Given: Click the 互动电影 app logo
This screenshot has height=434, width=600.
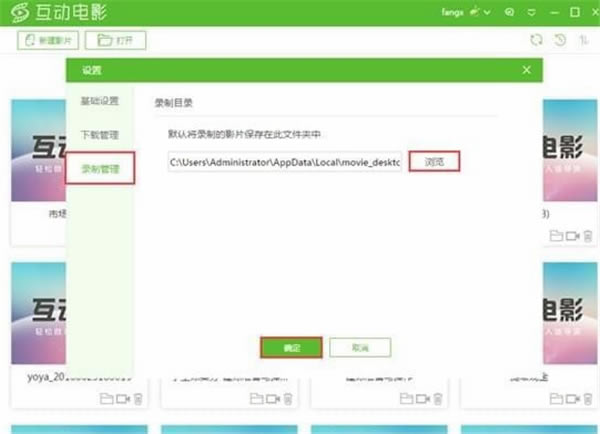Looking at the screenshot, I should coord(59,12).
